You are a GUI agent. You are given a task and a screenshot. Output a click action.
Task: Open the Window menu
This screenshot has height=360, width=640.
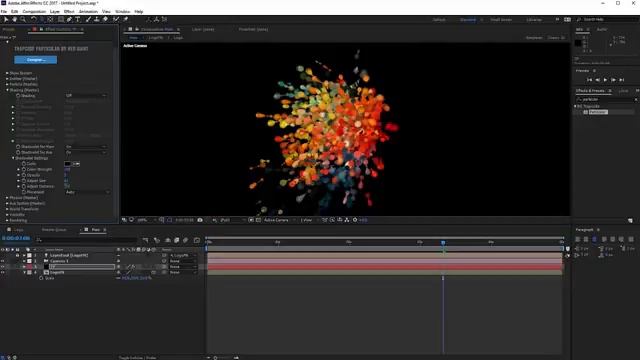click(122, 11)
